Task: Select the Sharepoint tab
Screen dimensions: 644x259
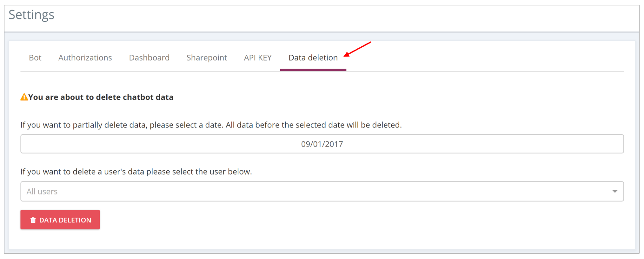Action: point(207,58)
